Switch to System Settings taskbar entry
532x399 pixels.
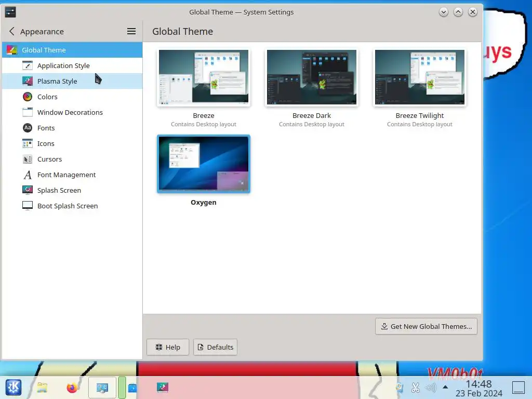pyautogui.click(x=102, y=387)
